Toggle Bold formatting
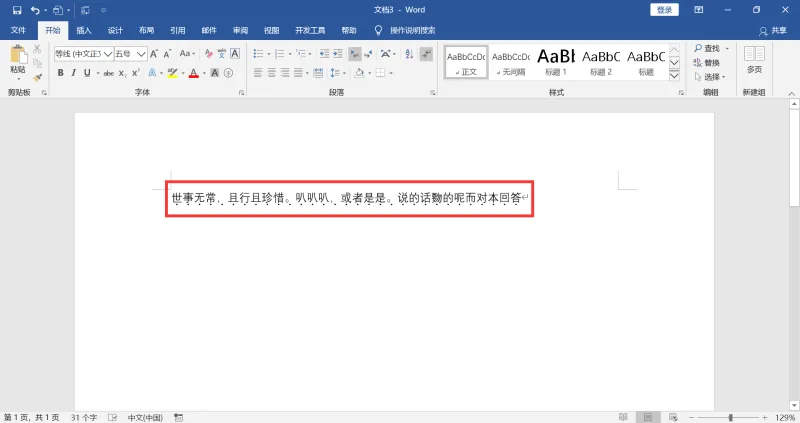Screen dimensions: 800x423 [61, 73]
